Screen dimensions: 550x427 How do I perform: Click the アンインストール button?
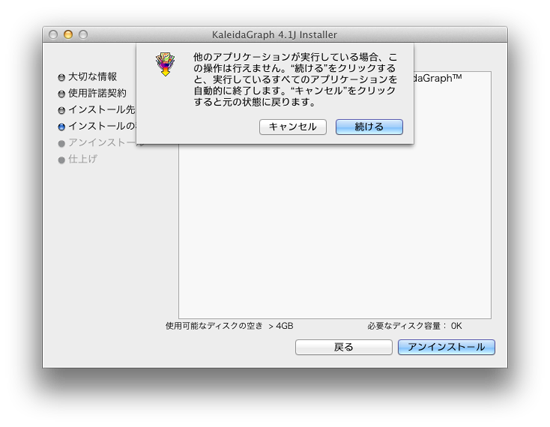tap(446, 347)
